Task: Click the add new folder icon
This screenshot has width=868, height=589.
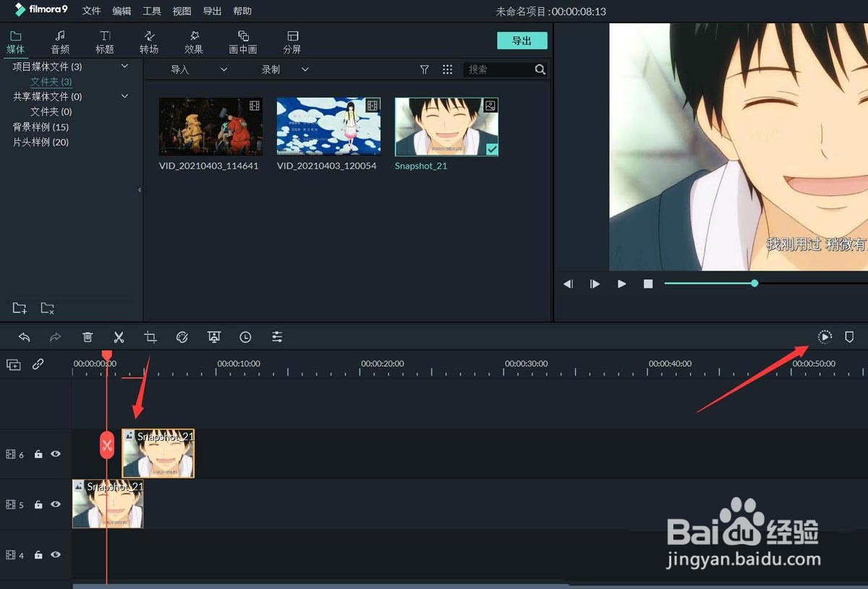Action: pyautogui.click(x=20, y=308)
